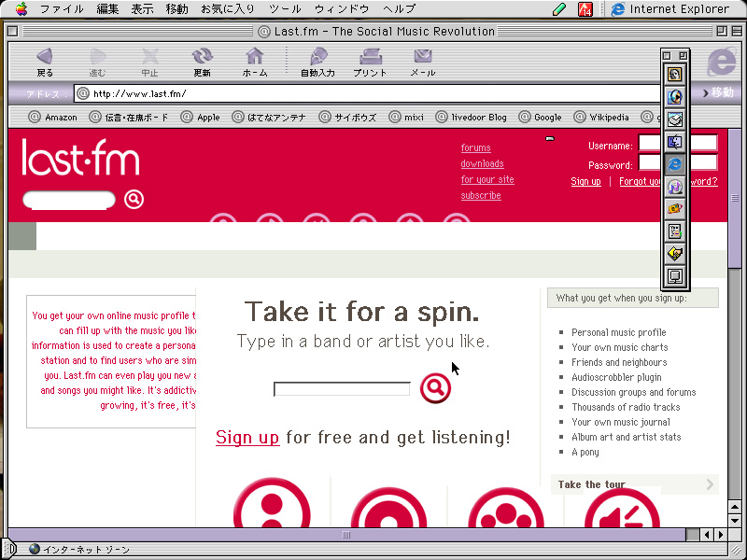747x560 pixels.
Task: Select Internet Explorer in application switcher
Action: click(x=674, y=164)
